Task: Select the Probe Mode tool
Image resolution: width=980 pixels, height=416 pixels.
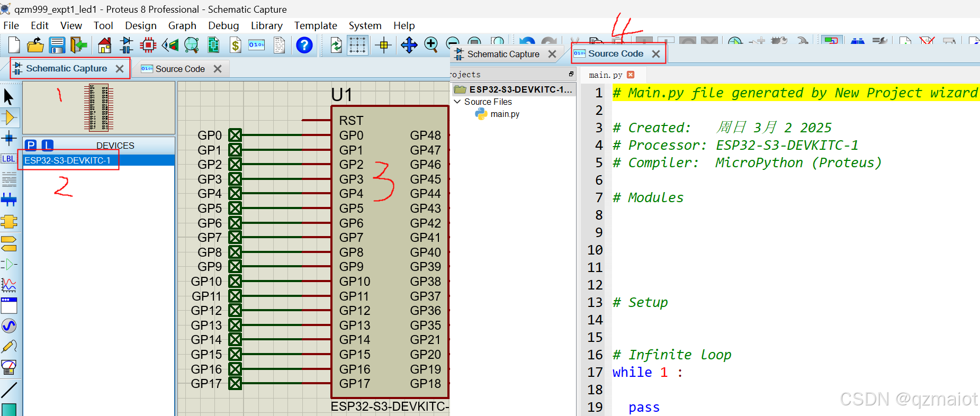Action: point(9,347)
